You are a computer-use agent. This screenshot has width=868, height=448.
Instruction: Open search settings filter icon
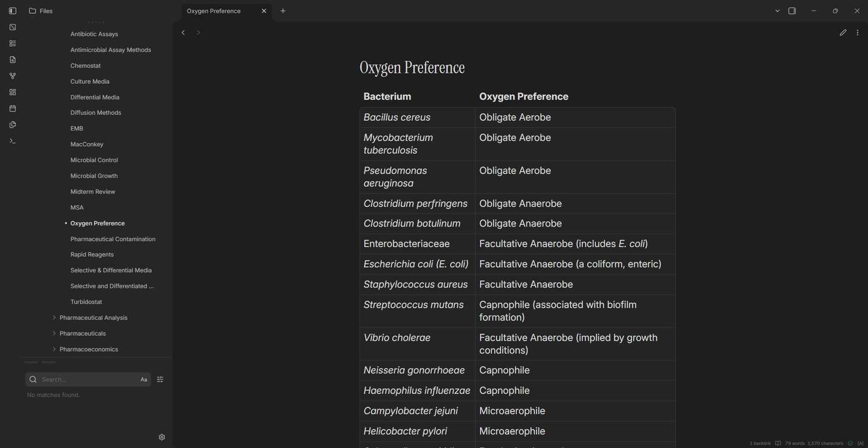(160, 380)
